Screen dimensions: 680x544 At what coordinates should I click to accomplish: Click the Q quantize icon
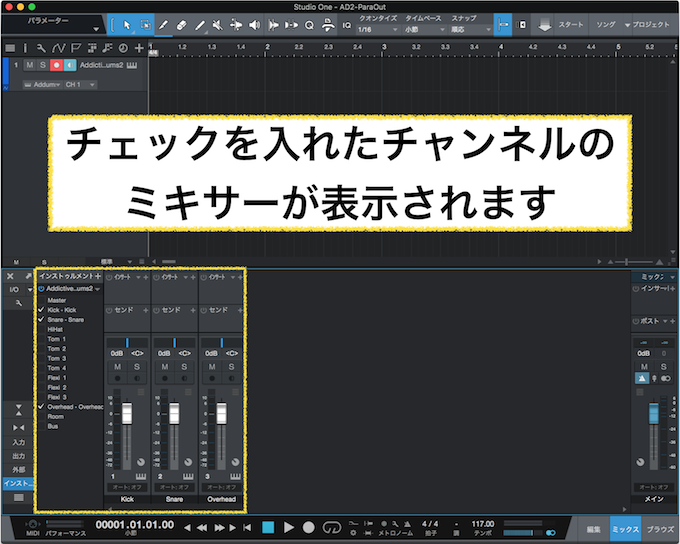pos(309,25)
